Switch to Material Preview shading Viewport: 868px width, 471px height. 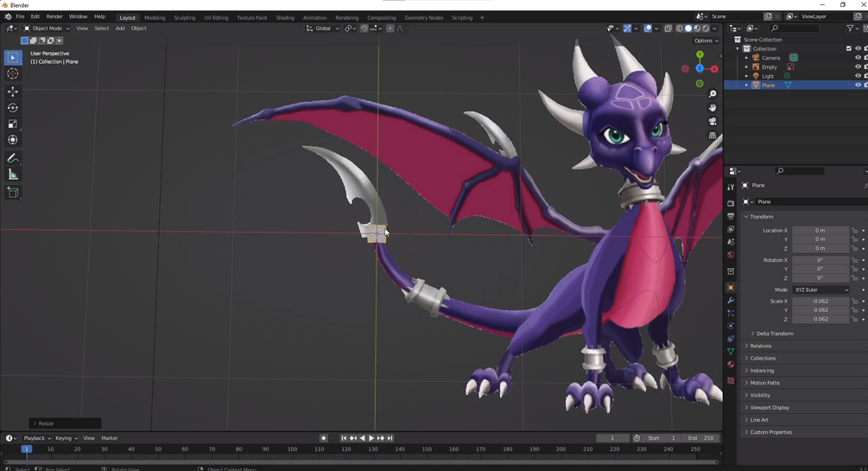click(698, 29)
